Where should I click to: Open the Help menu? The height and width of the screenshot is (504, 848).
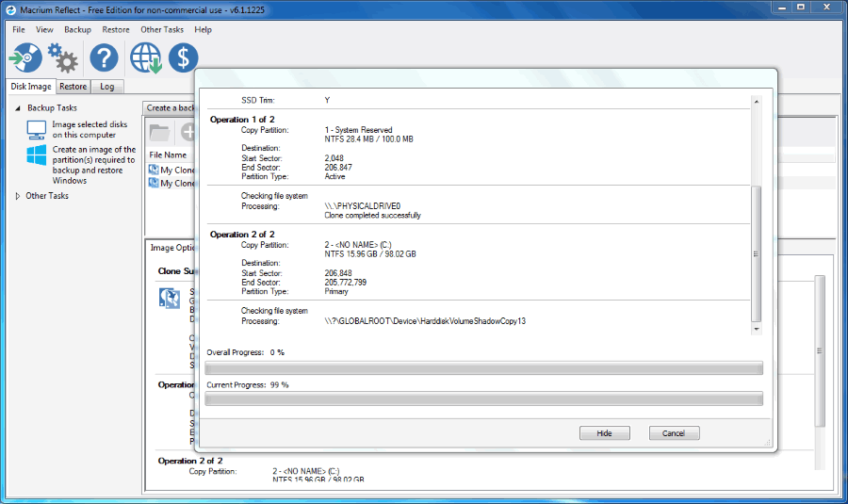click(203, 30)
